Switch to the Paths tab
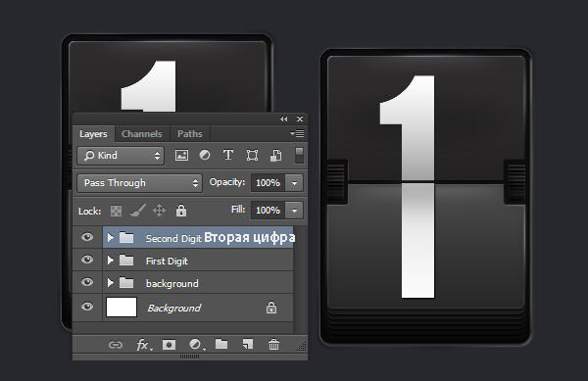The width and height of the screenshot is (588, 381). (x=190, y=134)
